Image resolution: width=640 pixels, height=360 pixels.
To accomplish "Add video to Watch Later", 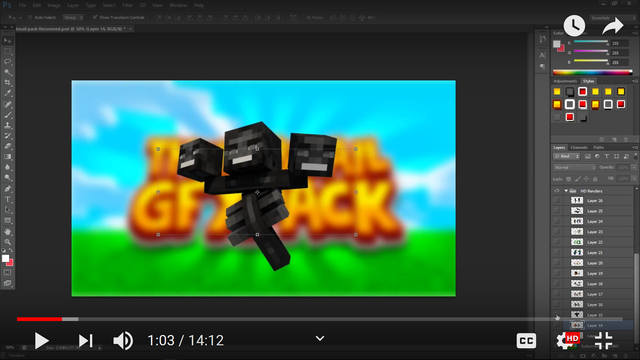I will (x=574, y=26).
